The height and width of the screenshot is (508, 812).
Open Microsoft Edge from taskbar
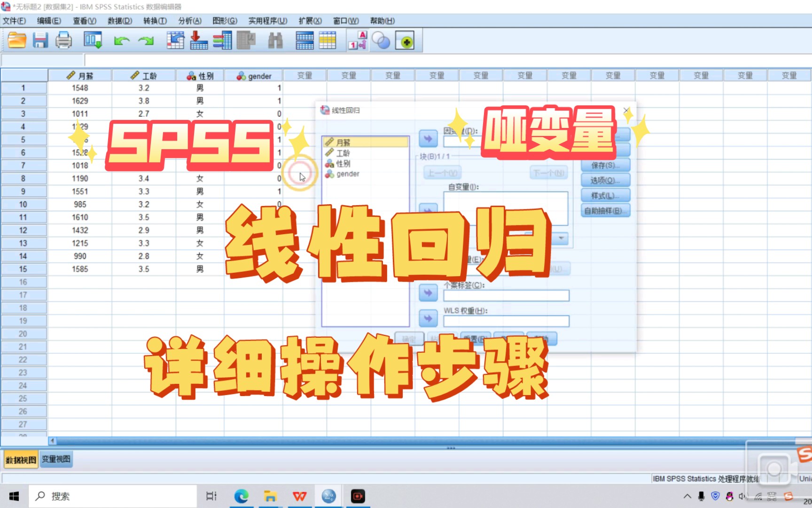coord(242,496)
